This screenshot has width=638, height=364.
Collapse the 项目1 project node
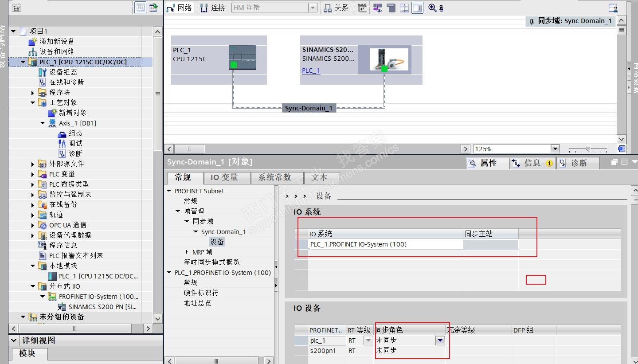pos(13,31)
